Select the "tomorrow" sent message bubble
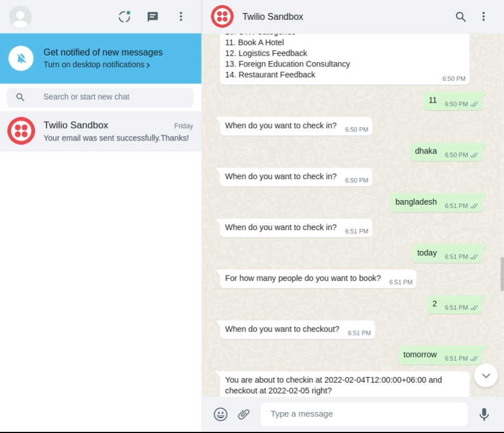Image resolution: width=504 pixels, height=433 pixels. (x=441, y=355)
